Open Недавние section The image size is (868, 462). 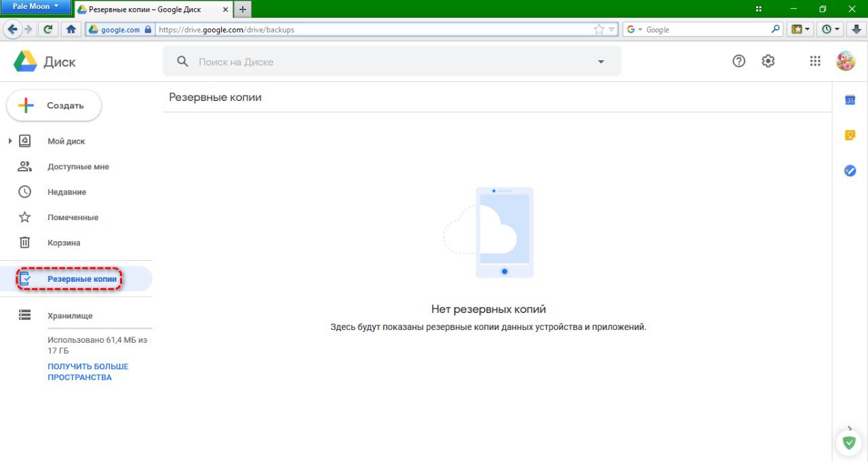coord(66,192)
